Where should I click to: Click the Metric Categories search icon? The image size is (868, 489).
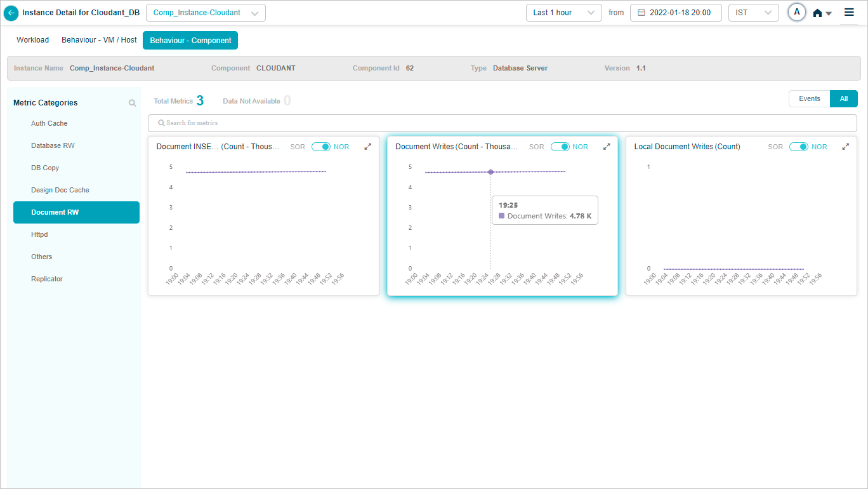pos(132,103)
